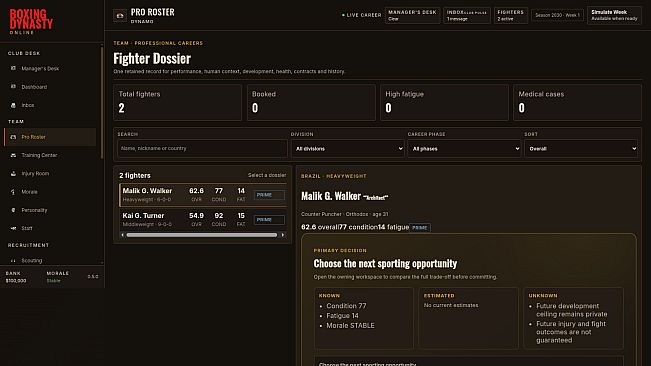Open Manager's Desk status chip in header

point(412,15)
